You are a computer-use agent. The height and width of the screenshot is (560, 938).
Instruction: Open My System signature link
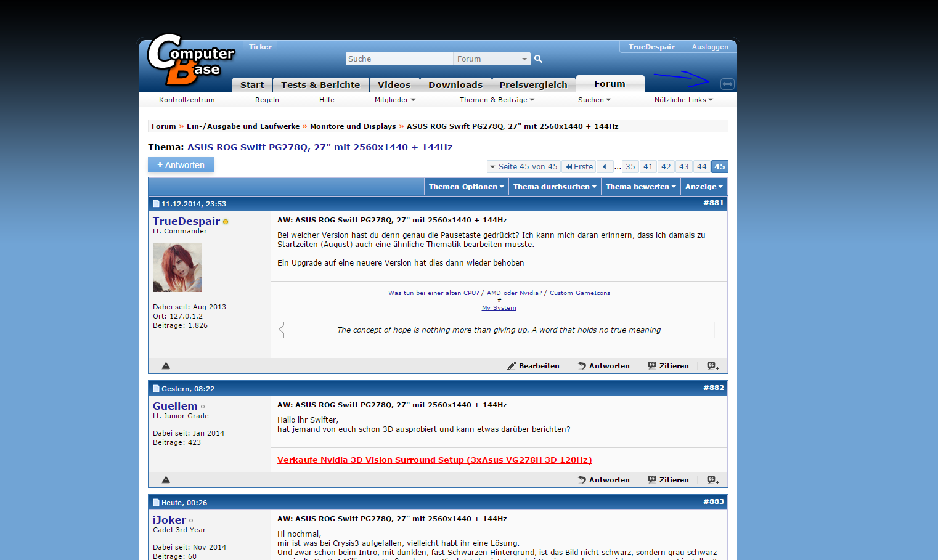tap(499, 308)
